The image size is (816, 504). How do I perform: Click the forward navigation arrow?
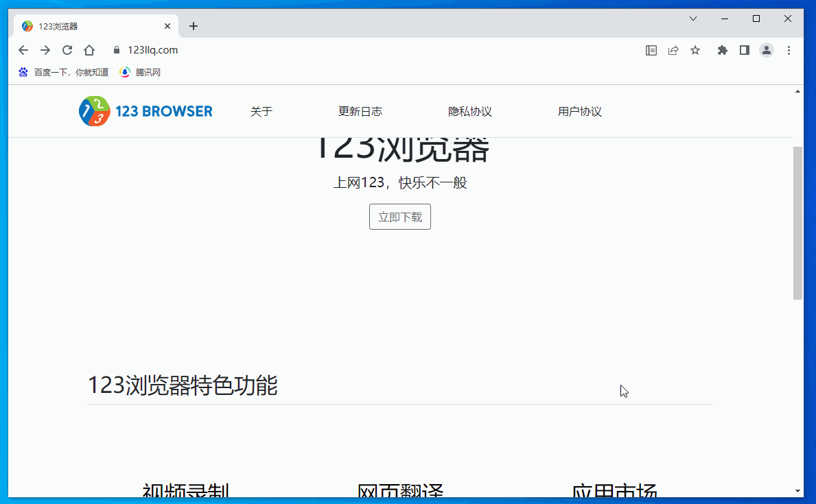[45, 50]
